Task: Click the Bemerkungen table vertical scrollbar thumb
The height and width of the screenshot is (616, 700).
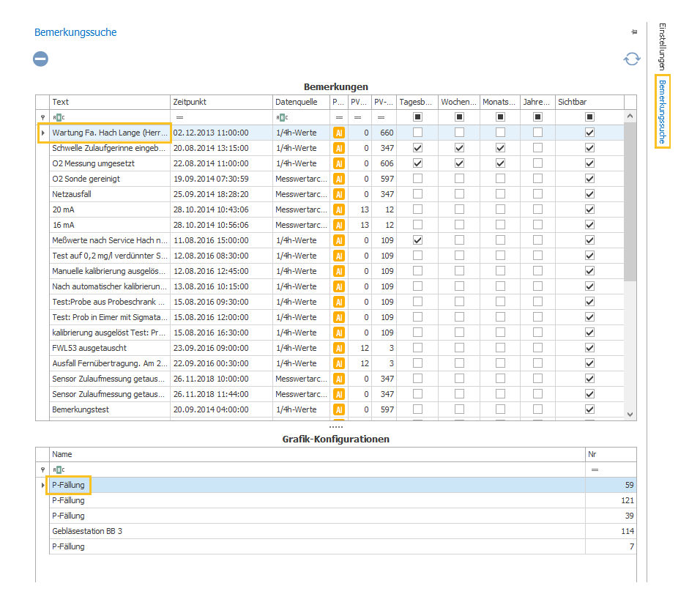Action: tap(630, 201)
